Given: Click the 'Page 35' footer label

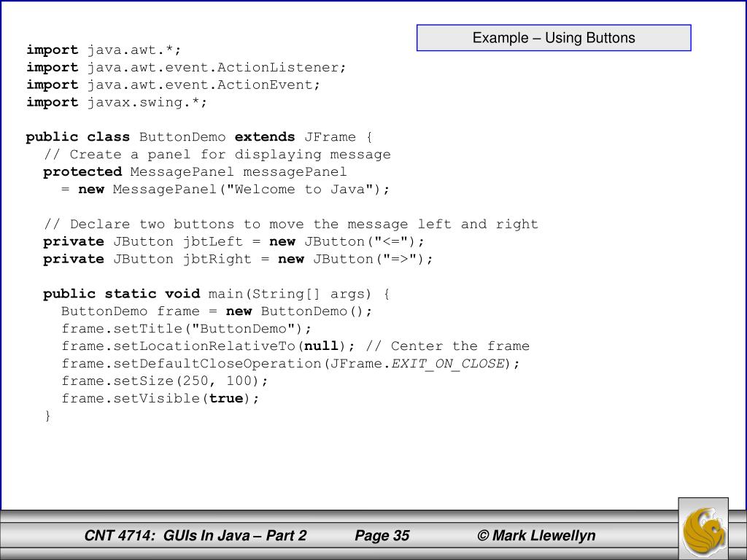Looking at the screenshot, I should click(382, 536).
